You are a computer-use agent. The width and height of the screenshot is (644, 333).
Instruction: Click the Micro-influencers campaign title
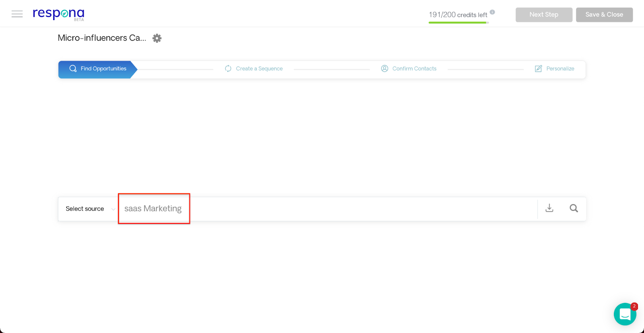[102, 38]
